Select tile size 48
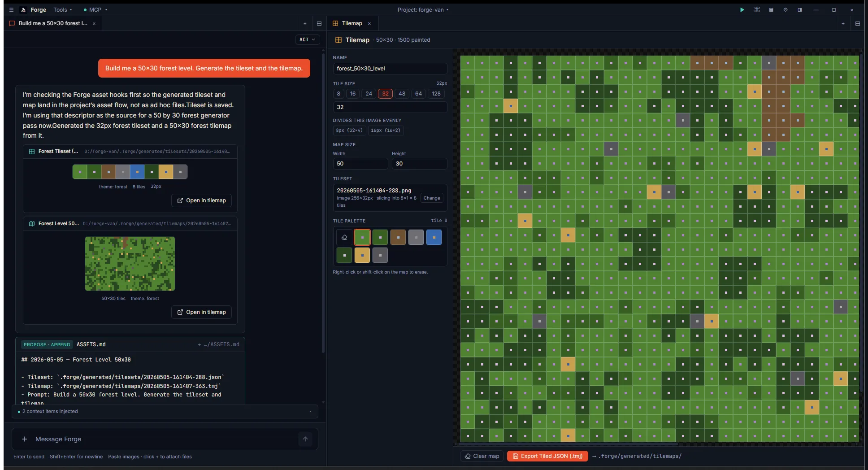Image resolution: width=868 pixels, height=470 pixels. pyautogui.click(x=402, y=94)
